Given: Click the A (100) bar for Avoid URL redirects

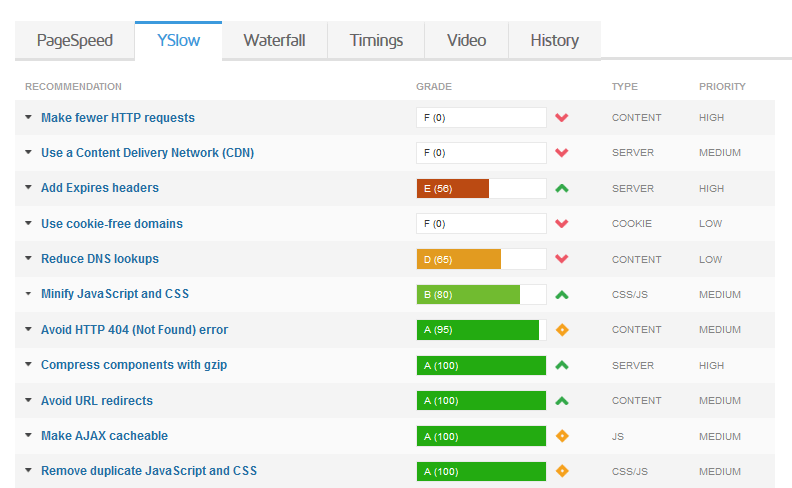Looking at the screenshot, I should 481,401.
